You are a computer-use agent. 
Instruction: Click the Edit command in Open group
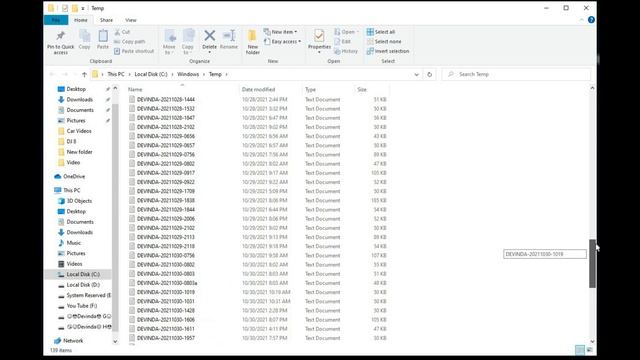tap(342, 42)
